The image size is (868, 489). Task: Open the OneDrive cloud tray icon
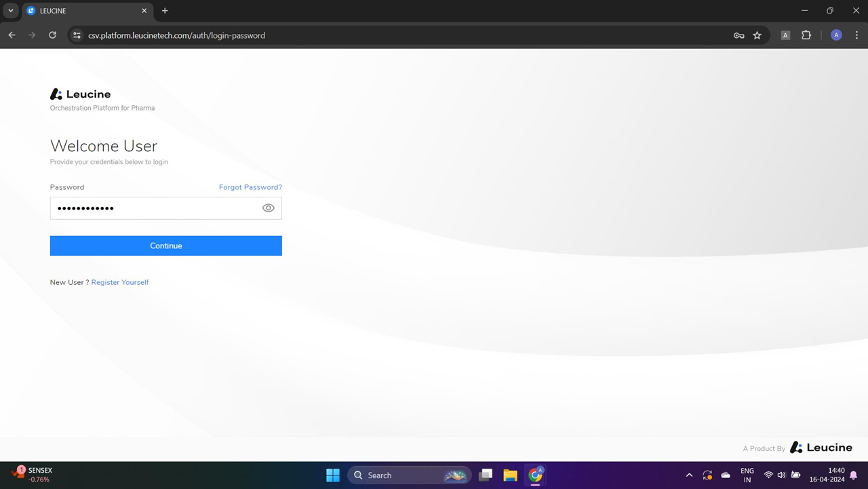coord(726,475)
